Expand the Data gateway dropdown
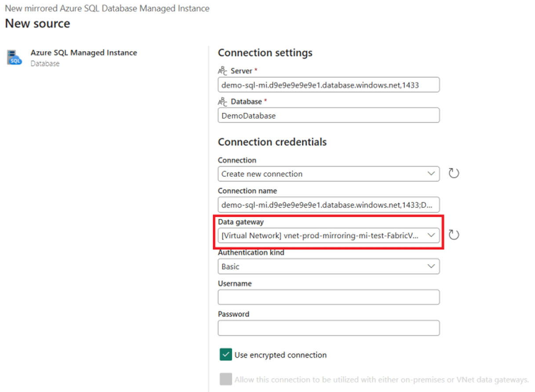535x392 pixels. 328,236
